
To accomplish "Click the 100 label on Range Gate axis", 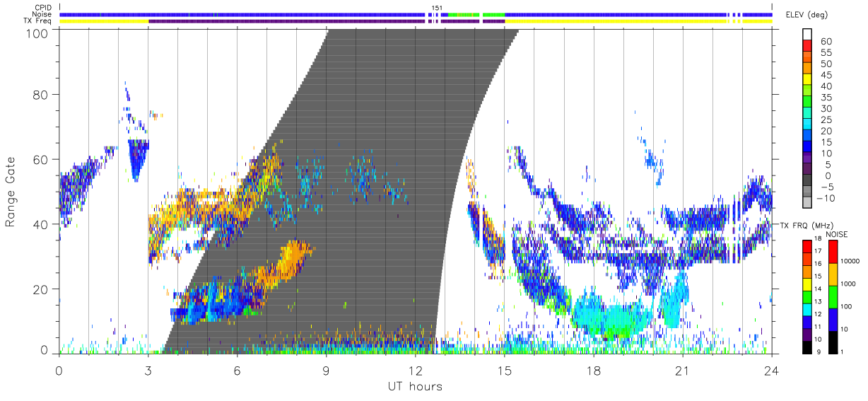I will click(37, 33).
